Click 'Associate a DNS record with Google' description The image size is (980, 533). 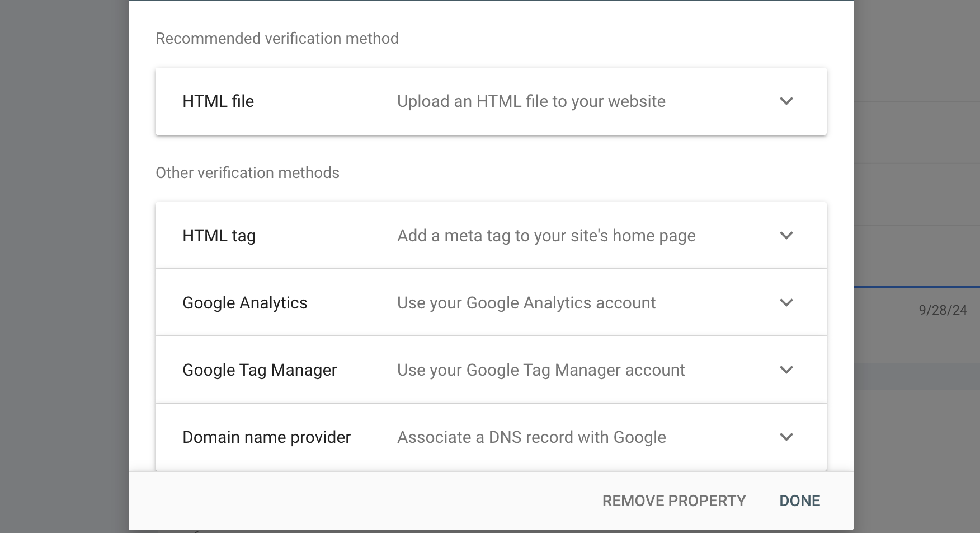(531, 437)
